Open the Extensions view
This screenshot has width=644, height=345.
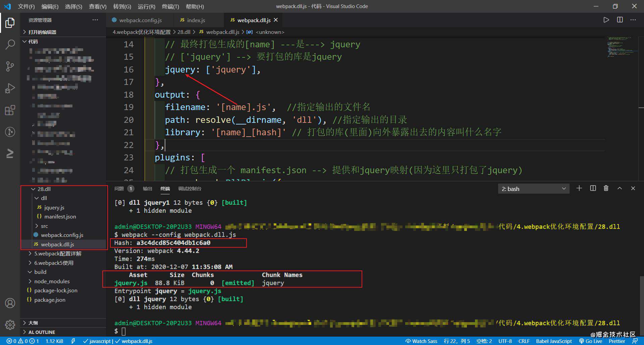10,110
